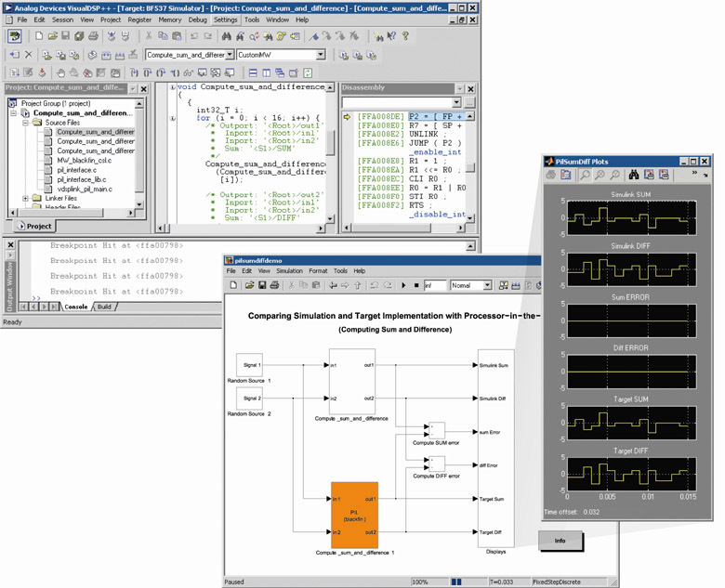Viewport: 725px width, 588px height.
Task: Collapse Compute_sum_and_differen project node
Action: pyautogui.click(x=13, y=112)
